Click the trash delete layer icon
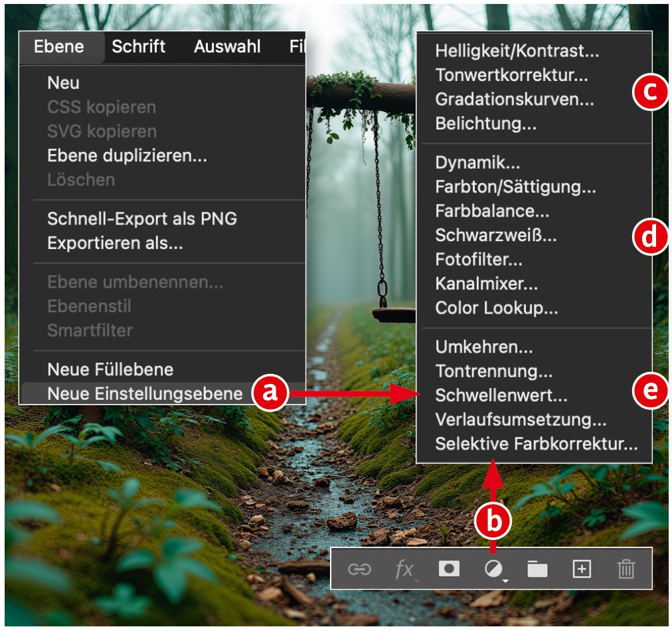 click(626, 569)
